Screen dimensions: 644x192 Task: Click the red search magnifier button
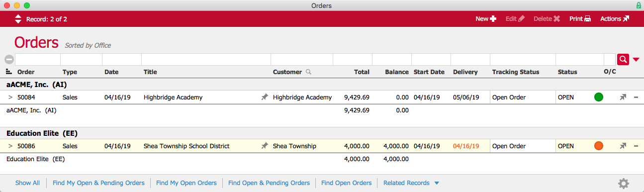623,60
